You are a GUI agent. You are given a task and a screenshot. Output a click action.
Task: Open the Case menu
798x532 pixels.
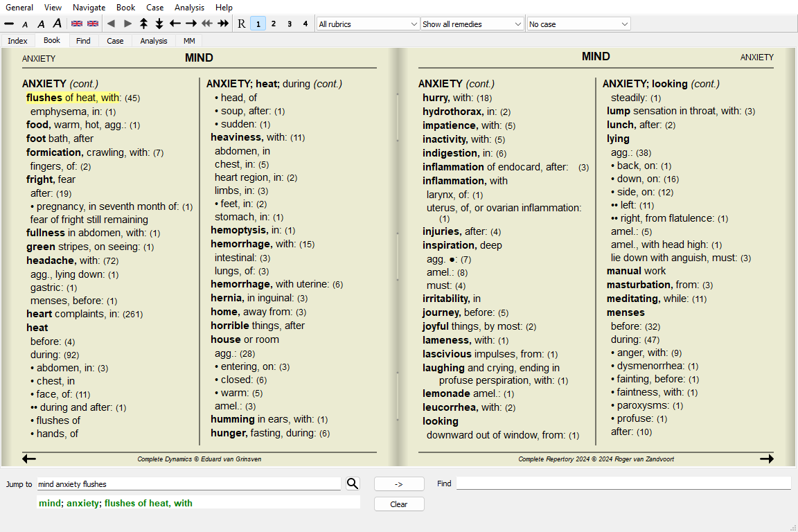pyautogui.click(x=154, y=7)
